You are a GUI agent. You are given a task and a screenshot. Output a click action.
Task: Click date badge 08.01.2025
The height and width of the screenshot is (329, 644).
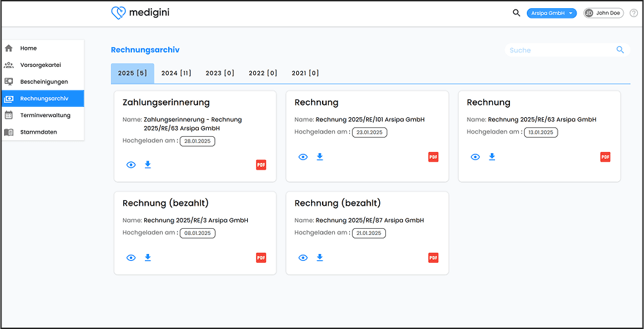point(197,234)
